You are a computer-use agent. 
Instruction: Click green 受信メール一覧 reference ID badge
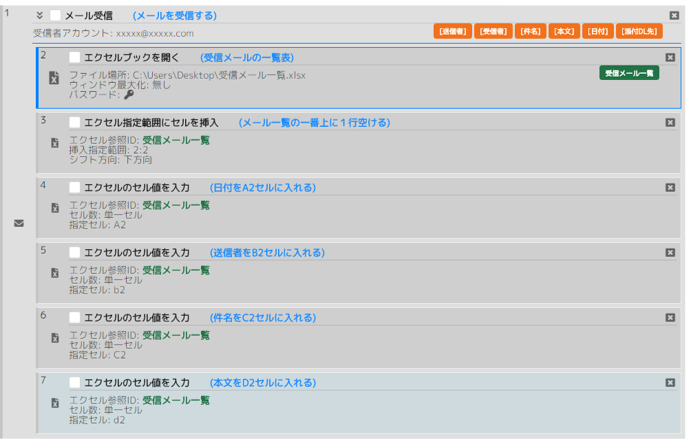pyautogui.click(x=629, y=73)
